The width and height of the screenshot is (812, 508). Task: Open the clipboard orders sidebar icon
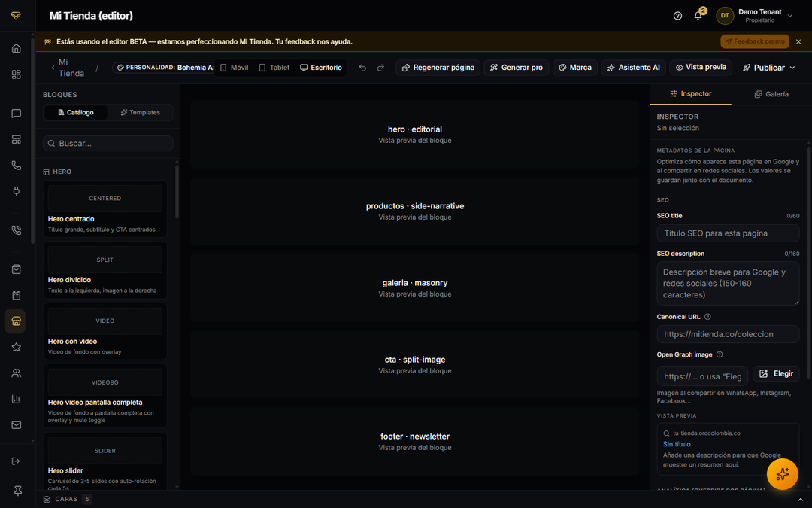pos(16,295)
